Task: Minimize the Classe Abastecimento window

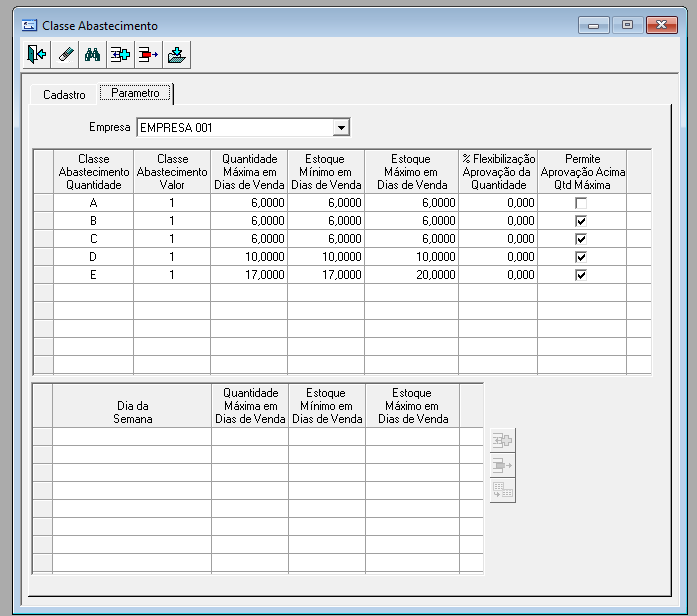Action: [593, 25]
